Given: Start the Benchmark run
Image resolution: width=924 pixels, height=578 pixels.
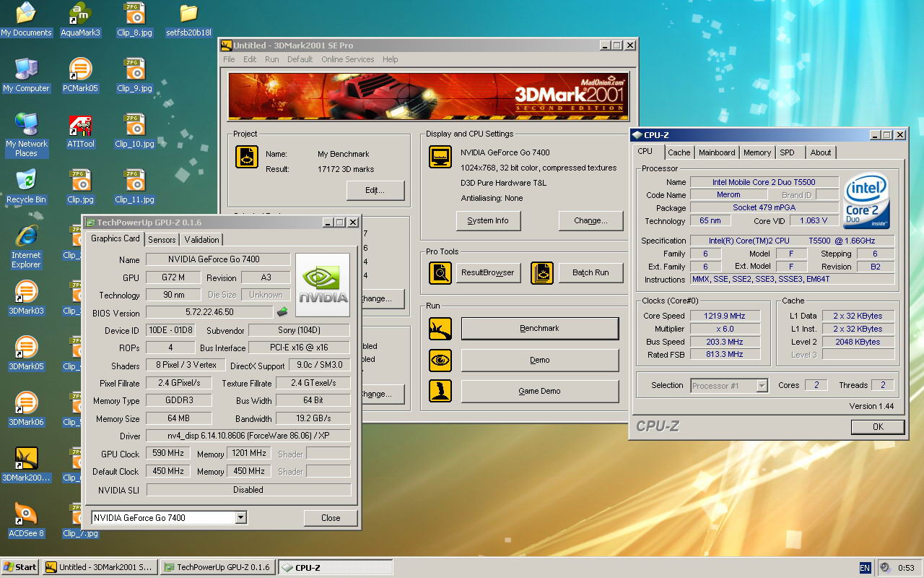Looking at the screenshot, I should point(540,328).
